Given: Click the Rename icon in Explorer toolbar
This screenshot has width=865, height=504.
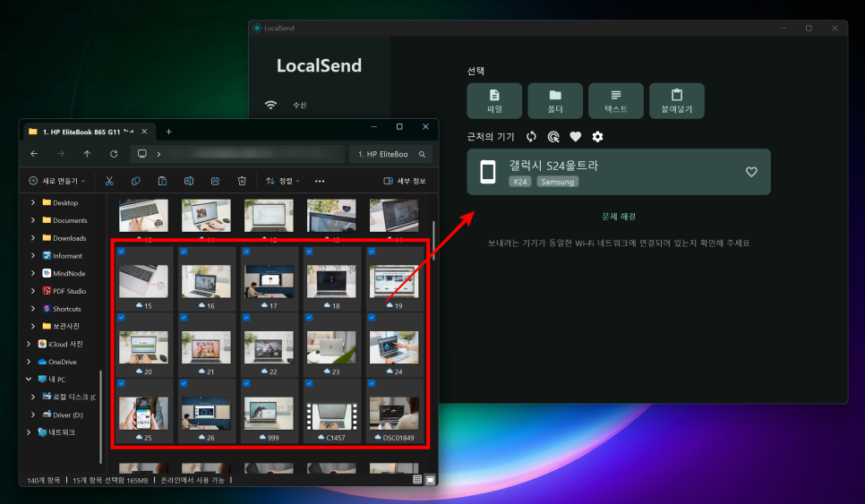Looking at the screenshot, I should click(189, 181).
